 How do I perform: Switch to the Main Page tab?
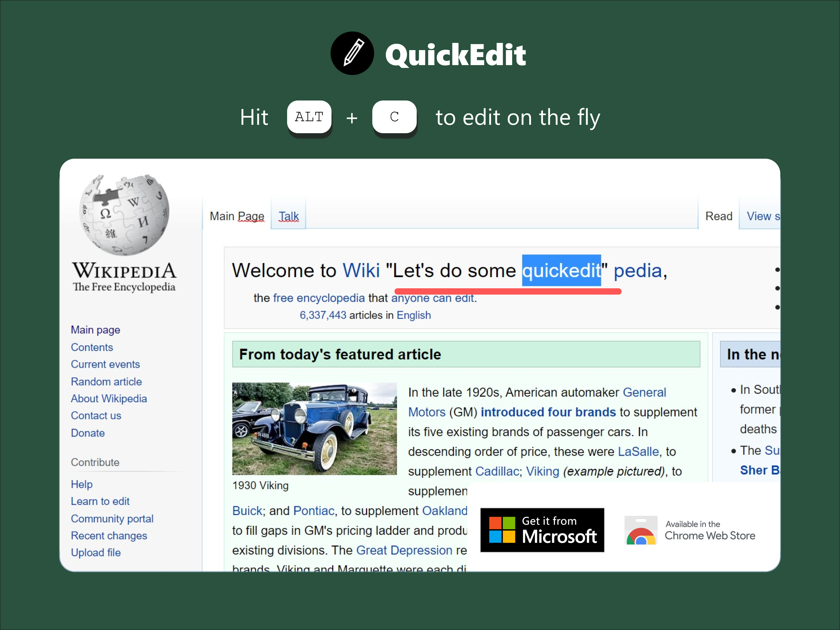237,216
